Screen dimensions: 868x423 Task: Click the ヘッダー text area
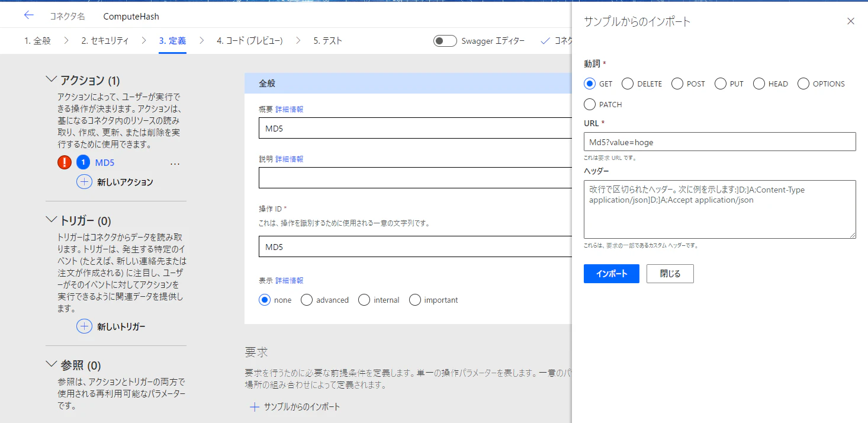pos(720,209)
